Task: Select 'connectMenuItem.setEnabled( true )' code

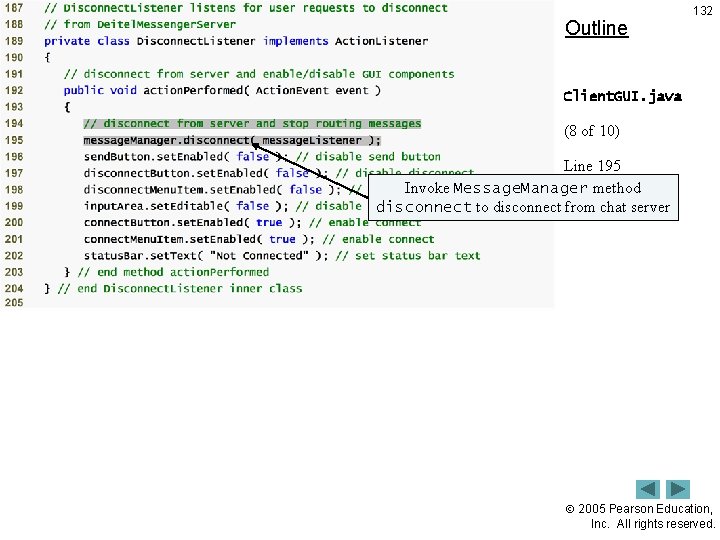Action: click(x=199, y=239)
